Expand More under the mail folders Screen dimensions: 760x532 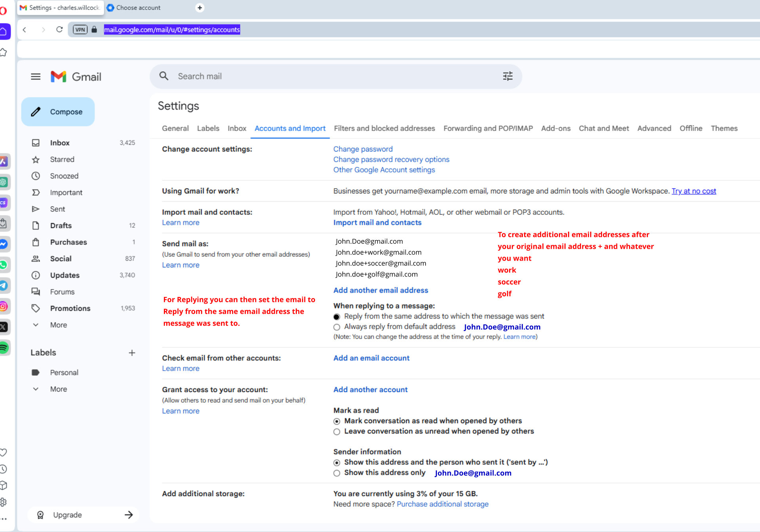[58, 325]
